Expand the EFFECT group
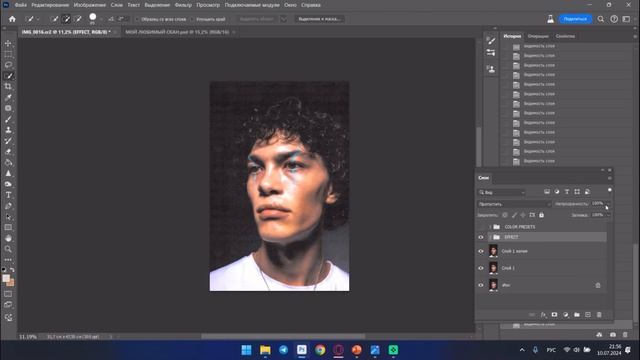This screenshot has height=360, width=640. click(490, 237)
